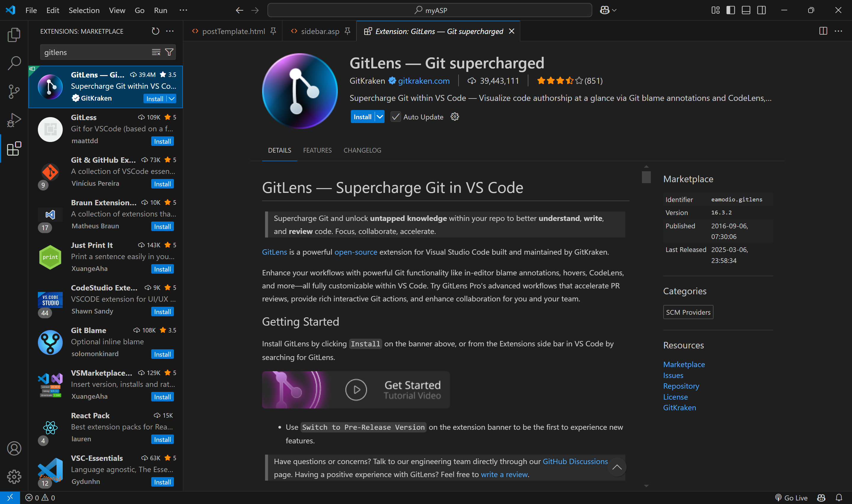Filter extensions with the funnel icon

[169, 52]
